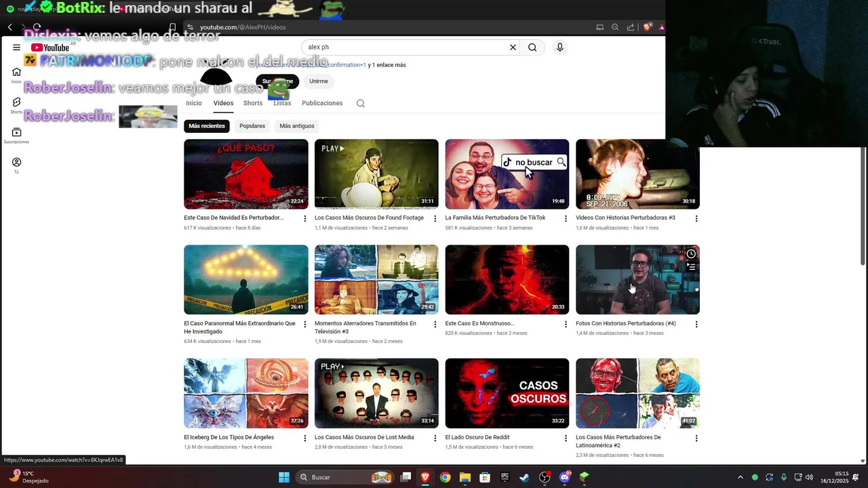868x488 pixels.
Task: Open Discord from the taskbar
Action: pyautogui.click(x=564, y=477)
